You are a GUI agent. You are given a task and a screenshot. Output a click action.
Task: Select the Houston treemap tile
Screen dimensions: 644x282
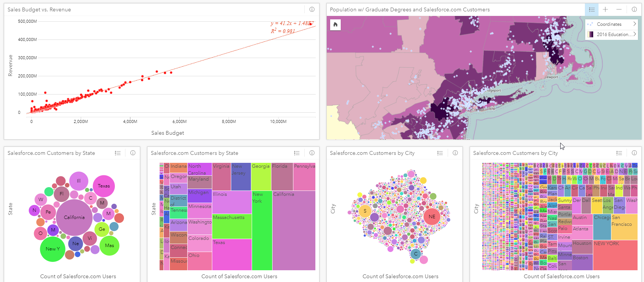582,247
